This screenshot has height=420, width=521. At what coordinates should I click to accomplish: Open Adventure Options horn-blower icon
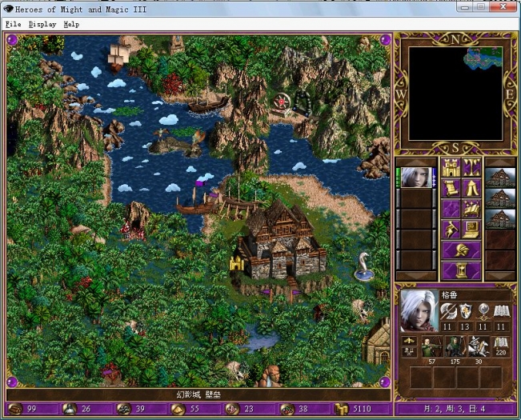(x=451, y=230)
